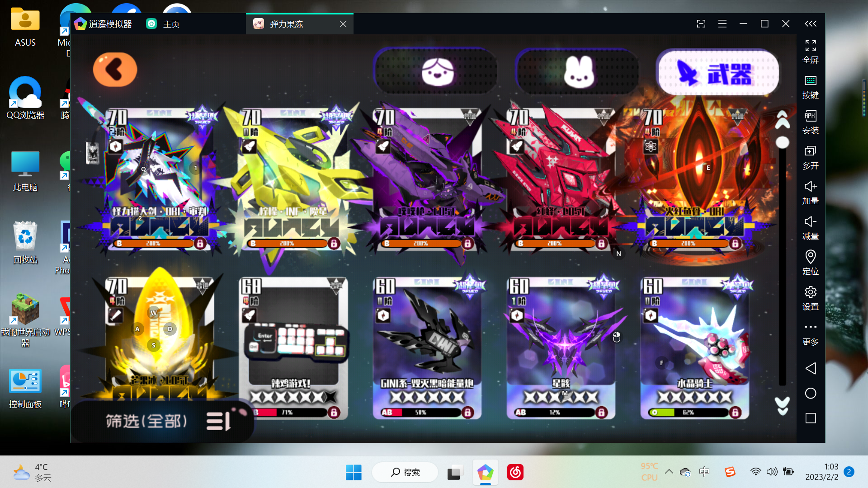This screenshot has height=488, width=868.
Task: Toggle lock on yellow 柠檬 card
Action: [x=334, y=243]
